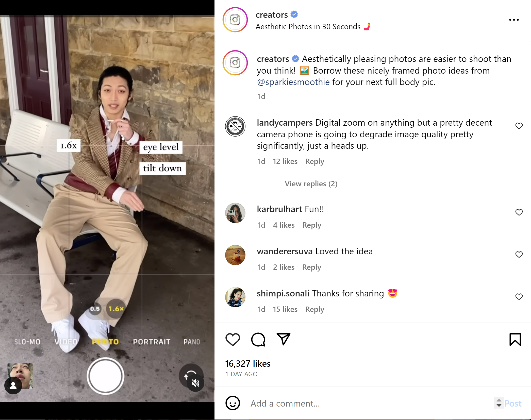Click the 1d timestamp under caption
This screenshot has width=531, height=420.
(261, 96)
